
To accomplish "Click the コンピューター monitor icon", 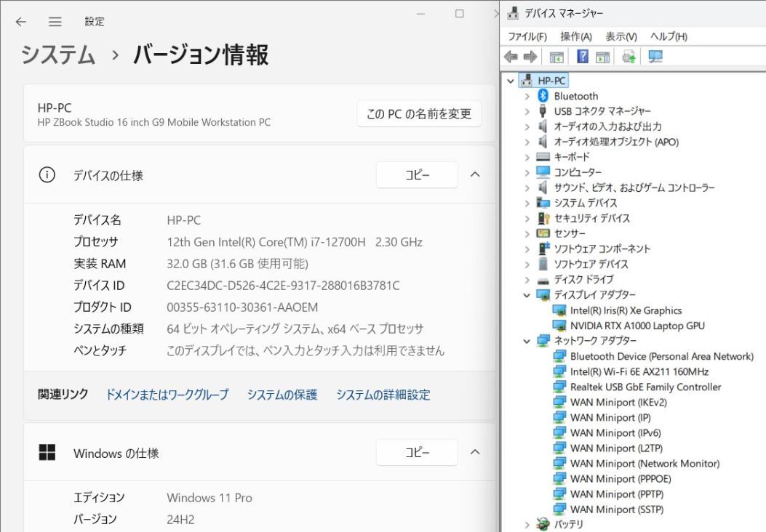I will (x=543, y=172).
